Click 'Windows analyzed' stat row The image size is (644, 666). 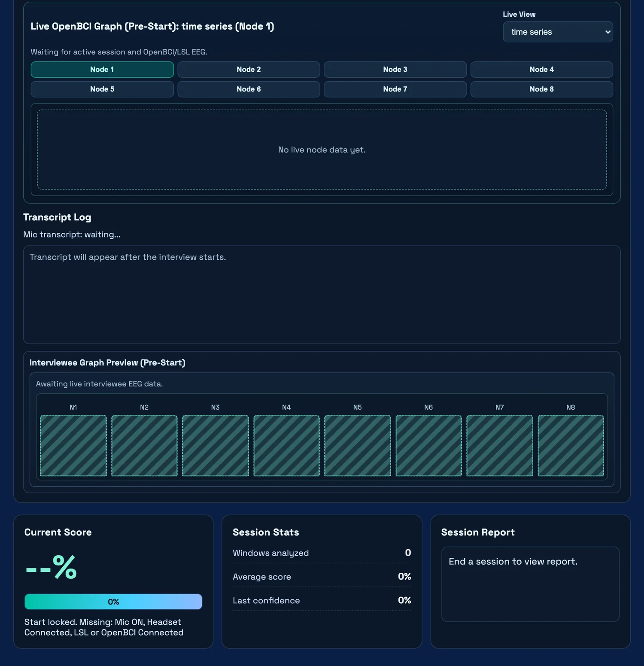(322, 553)
